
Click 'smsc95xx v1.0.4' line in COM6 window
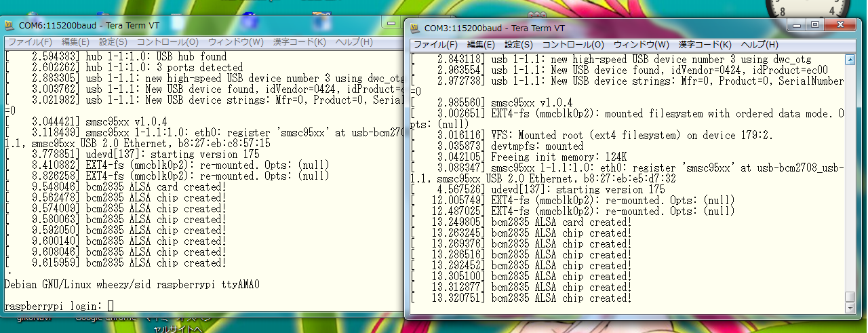[85, 122]
